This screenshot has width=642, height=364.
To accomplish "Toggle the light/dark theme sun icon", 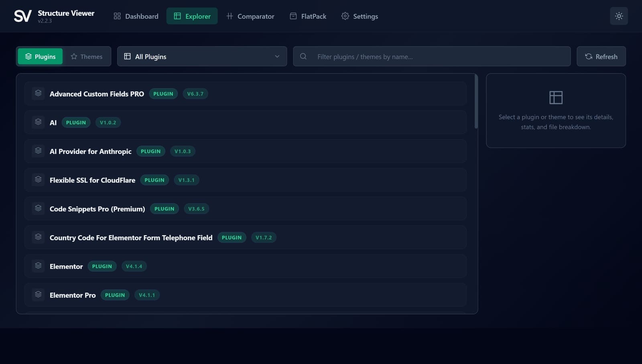I will (619, 16).
